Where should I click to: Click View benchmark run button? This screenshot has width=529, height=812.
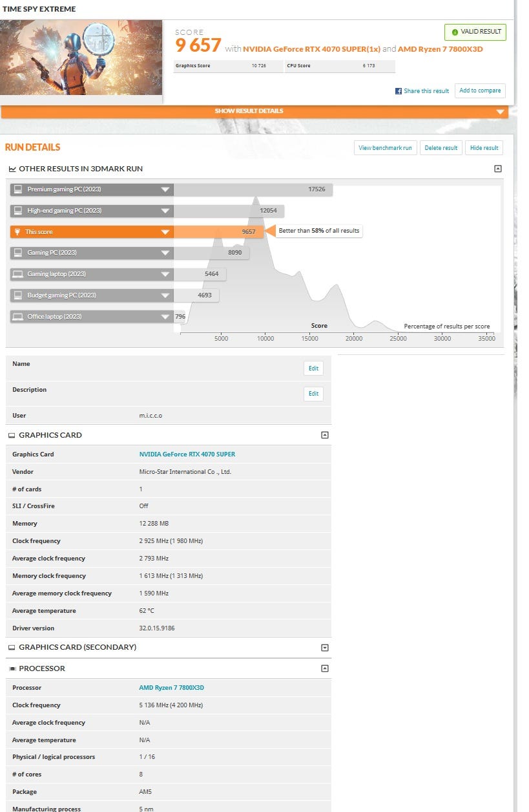click(385, 148)
